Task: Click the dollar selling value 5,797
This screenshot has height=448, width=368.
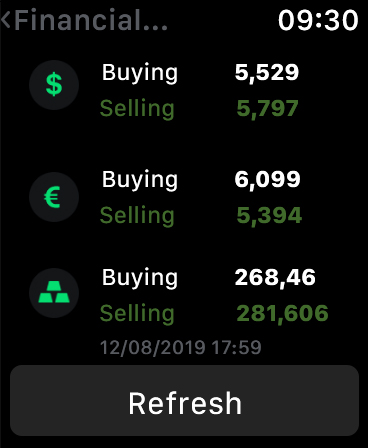Action: coord(267,108)
